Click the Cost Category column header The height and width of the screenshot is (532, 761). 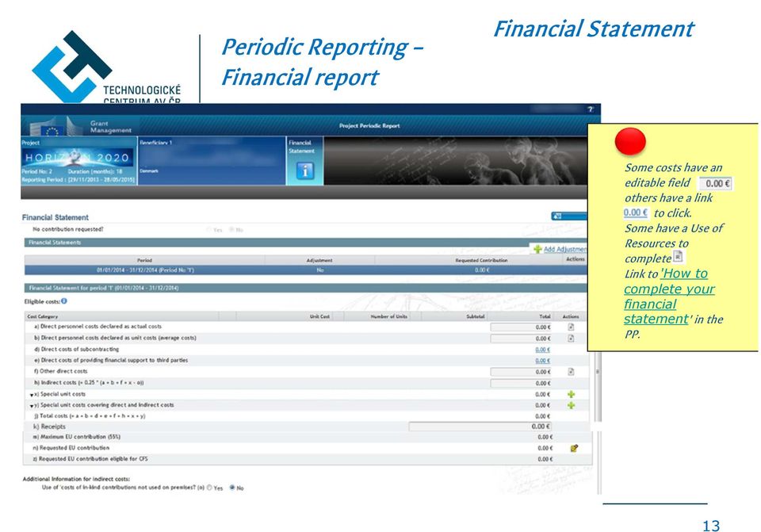pos(43,316)
